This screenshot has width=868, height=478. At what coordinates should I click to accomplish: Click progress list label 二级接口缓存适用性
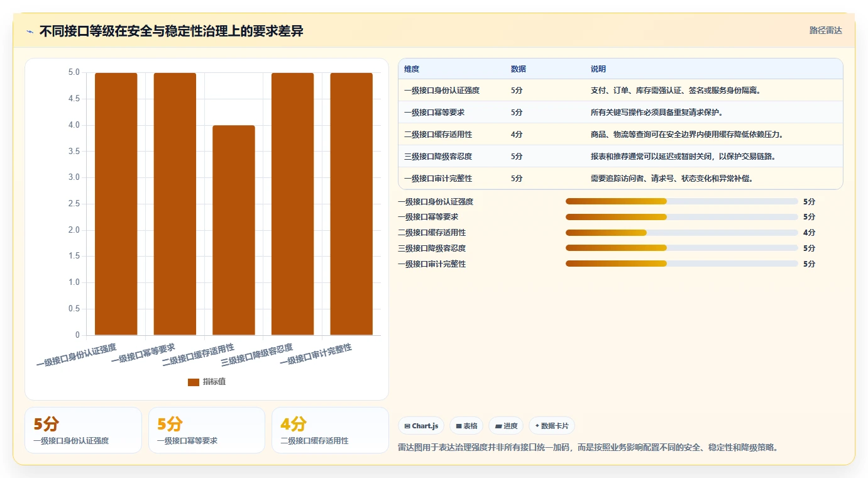[x=432, y=233]
